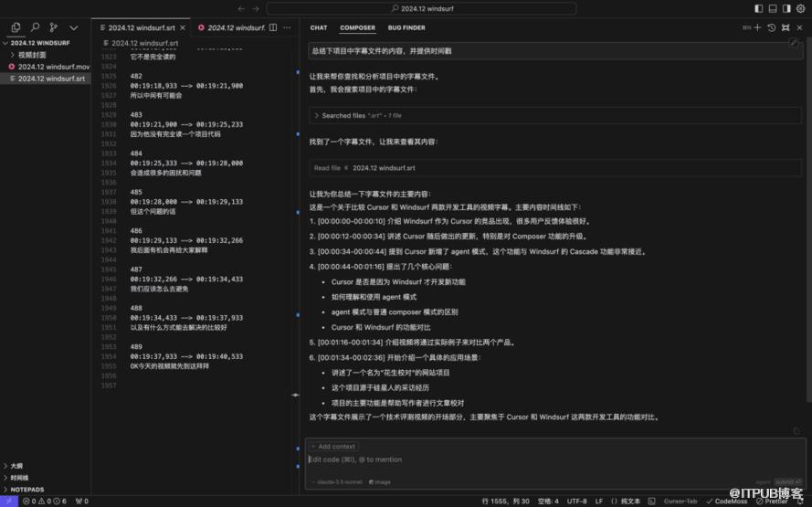Open the claude-3.5-sonnet model dropdown

pos(337,481)
